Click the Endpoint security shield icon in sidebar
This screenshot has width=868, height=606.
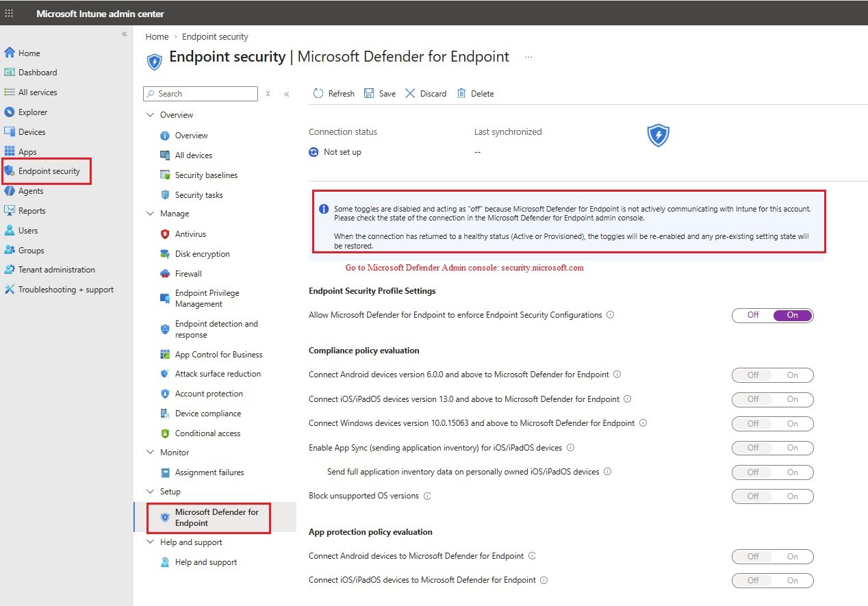pyautogui.click(x=10, y=171)
